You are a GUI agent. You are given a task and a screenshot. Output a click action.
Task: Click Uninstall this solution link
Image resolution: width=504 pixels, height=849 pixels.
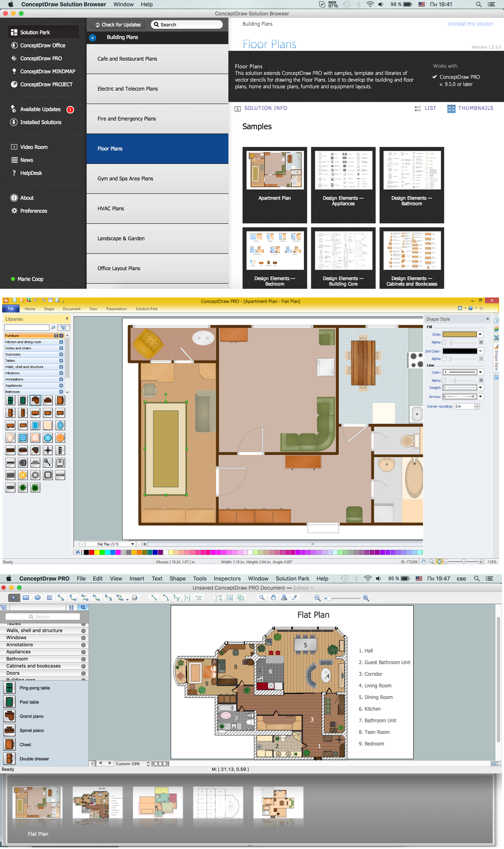pyautogui.click(x=470, y=24)
